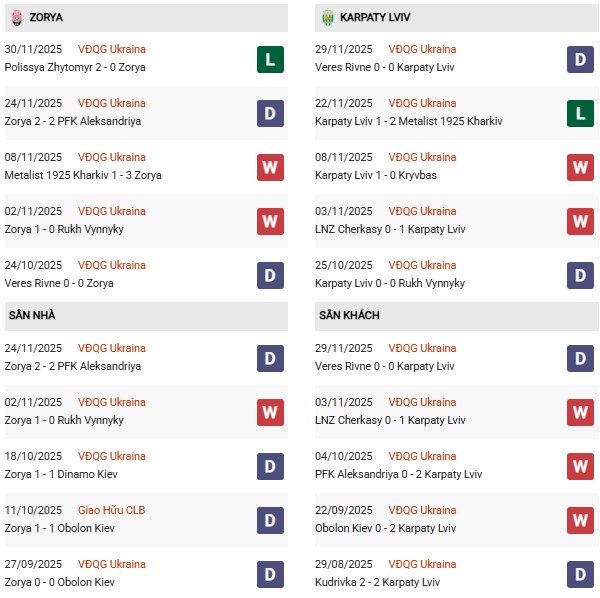The width and height of the screenshot is (600, 598).
Task: Click the D badge for Veres Rivne 0 - 0 Zorya
Action: [270, 275]
